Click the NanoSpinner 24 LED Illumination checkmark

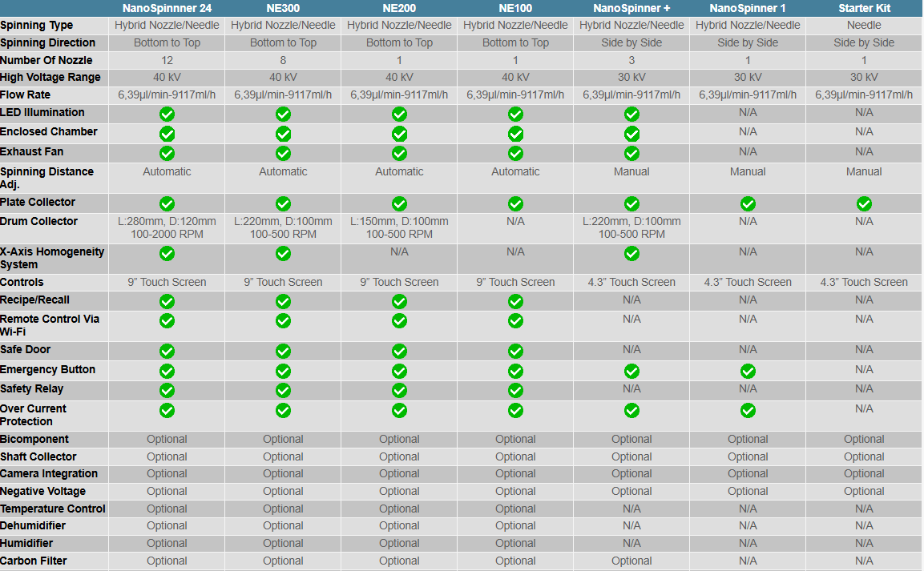point(167,114)
